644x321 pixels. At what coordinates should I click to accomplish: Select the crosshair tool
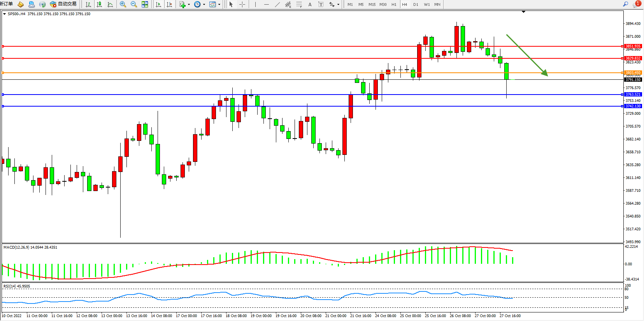coord(242,4)
